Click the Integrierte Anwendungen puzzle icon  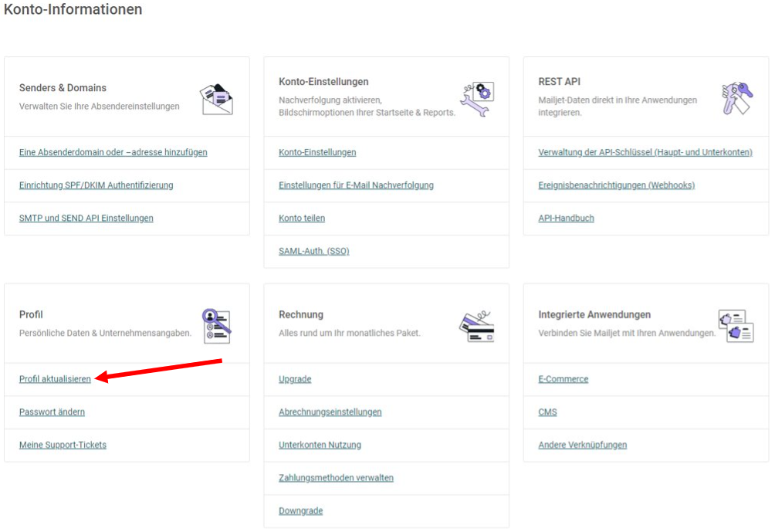coord(736,326)
